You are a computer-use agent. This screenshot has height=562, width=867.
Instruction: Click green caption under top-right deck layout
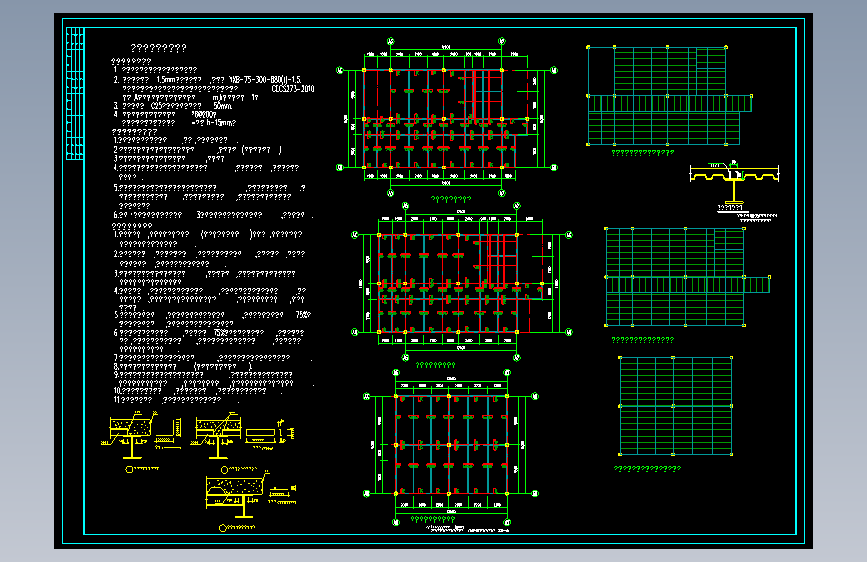click(x=643, y=153)
